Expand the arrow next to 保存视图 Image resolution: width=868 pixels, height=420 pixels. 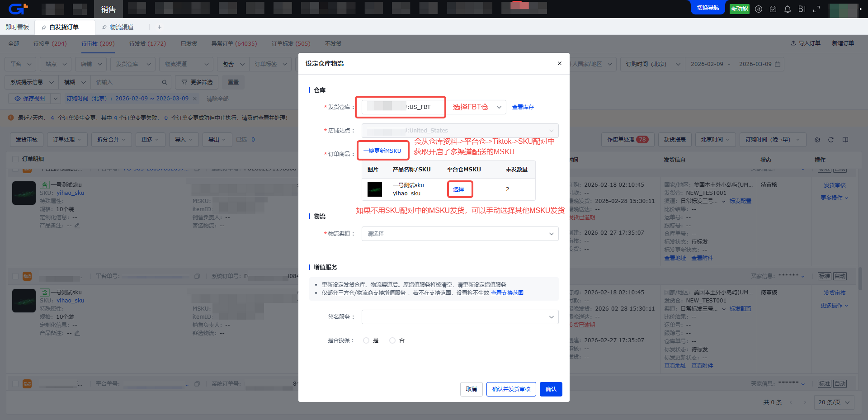coord(55,99)
